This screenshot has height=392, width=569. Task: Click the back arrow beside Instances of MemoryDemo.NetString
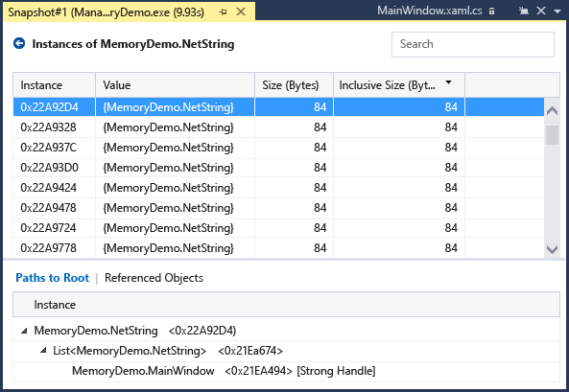tap(19, 43)
